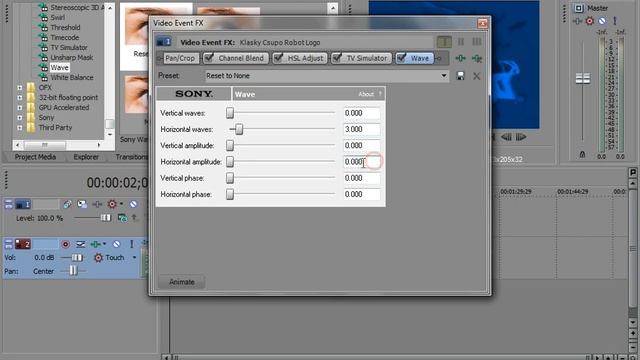Open audio track 2 FX dropdown arrow
The width and height of the screenshot is (640, 360).
[x=104, y=244]
